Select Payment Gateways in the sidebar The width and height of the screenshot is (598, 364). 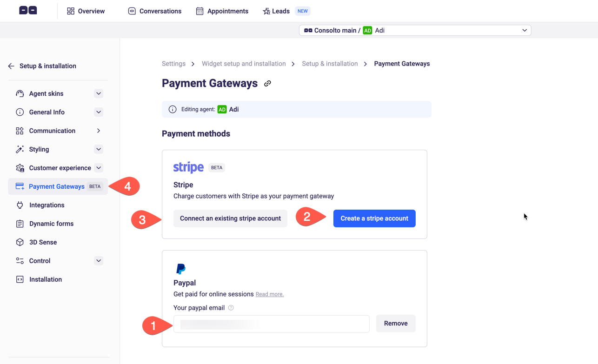point(58,186)
